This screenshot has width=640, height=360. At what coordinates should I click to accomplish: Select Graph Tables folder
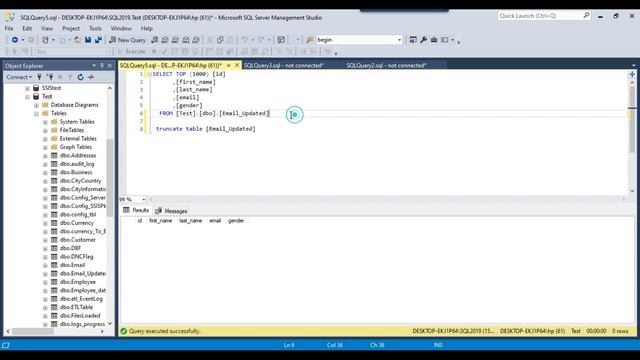pyautogui.click(x=76, y=147)
